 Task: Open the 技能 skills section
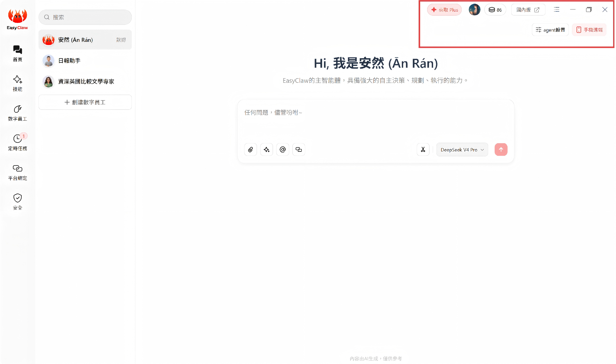coord(17,83)
